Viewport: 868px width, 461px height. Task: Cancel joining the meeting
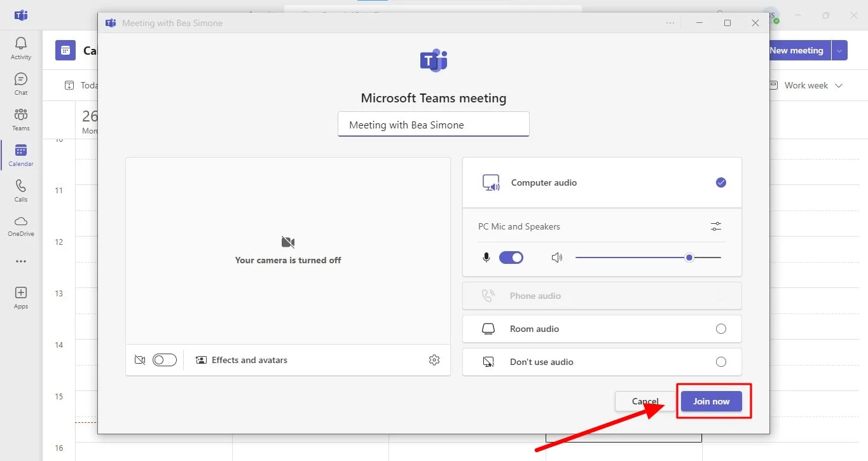[645, 401]
